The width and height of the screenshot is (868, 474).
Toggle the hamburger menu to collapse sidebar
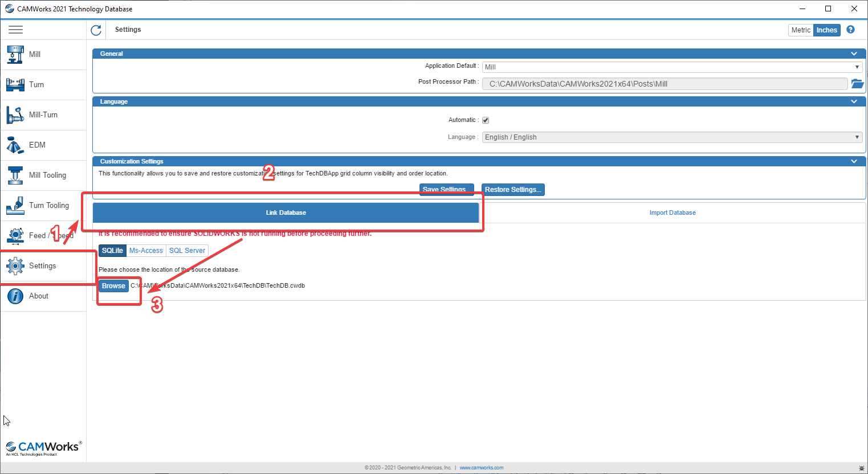15,30
